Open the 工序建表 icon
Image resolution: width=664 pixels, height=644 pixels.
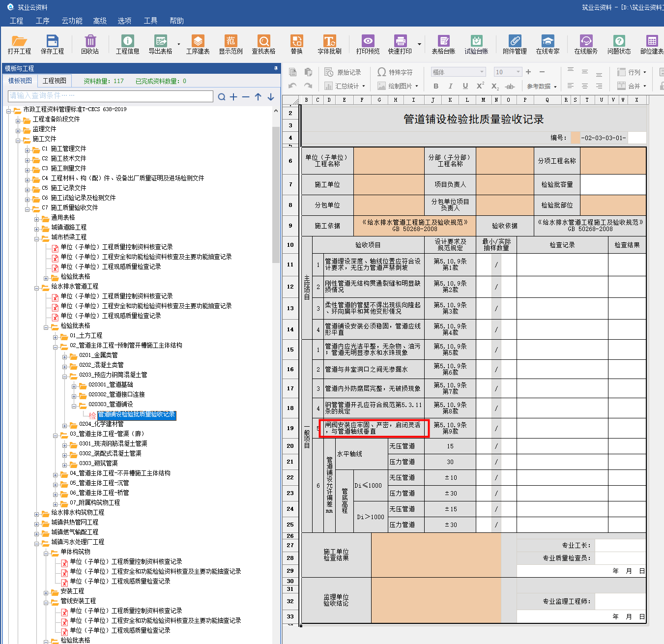coord(198,44)
